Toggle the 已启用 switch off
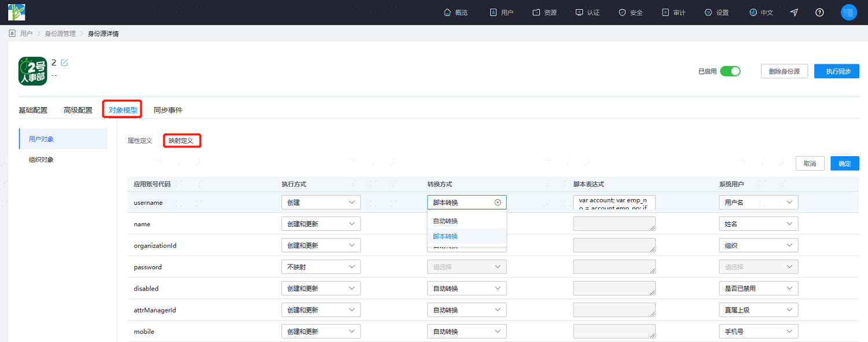This screenshot has width=868, height=342. click(x=730, y=71)
